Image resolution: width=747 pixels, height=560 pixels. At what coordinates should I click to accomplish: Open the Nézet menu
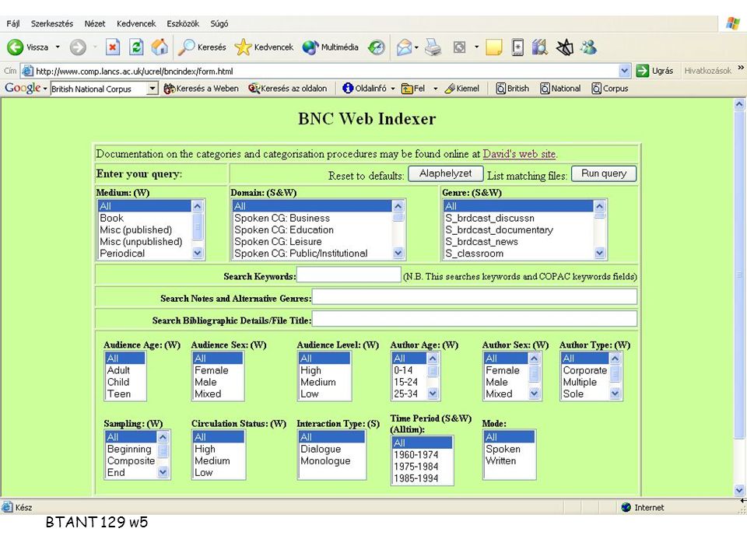[95, 23]
